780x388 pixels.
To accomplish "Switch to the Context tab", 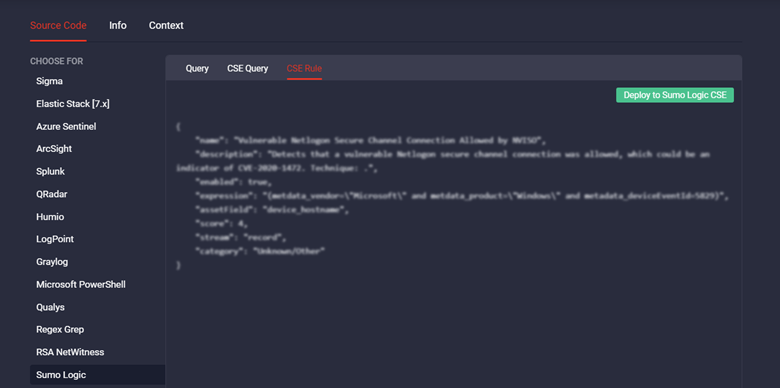I will (x=166, y=25).
